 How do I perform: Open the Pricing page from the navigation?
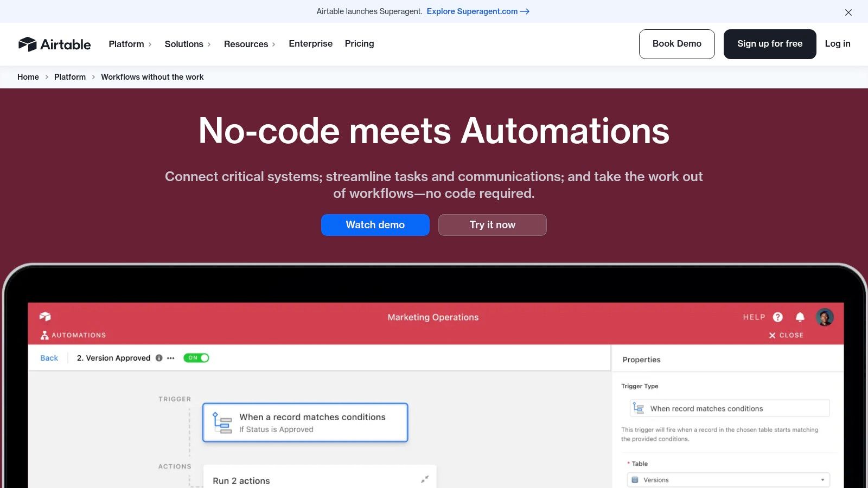359,44
